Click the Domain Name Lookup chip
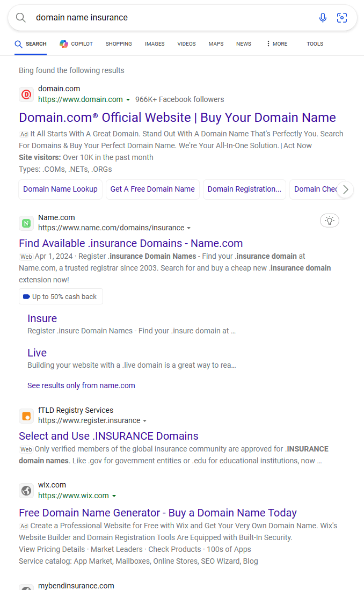Image resolution: width=364 pixels, height=590 pixels. tap(60, 190)
